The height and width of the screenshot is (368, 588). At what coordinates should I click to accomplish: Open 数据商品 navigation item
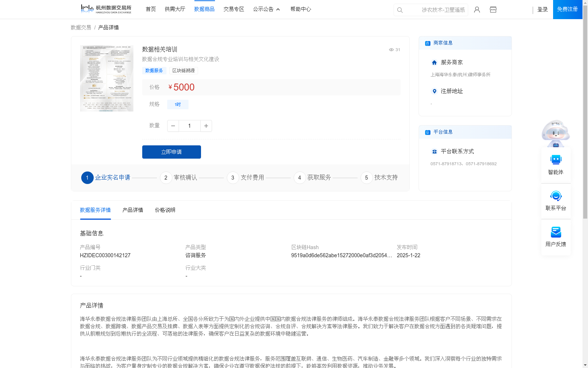click(204, 9)
